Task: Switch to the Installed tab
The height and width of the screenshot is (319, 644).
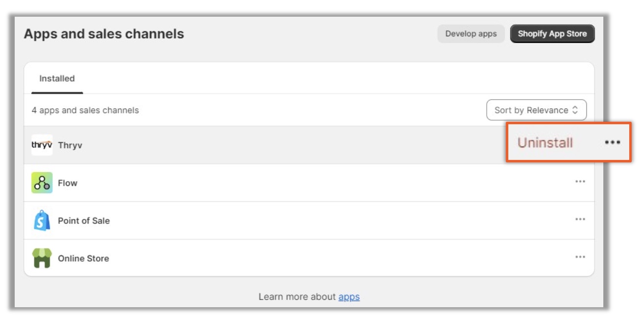Action: [x=57, y=79]
